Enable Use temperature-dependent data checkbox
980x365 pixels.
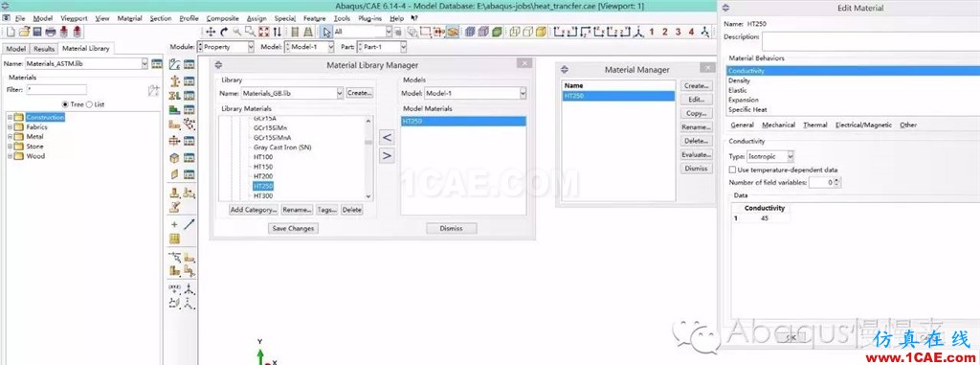pyautogui.click(x=732, y=170)
